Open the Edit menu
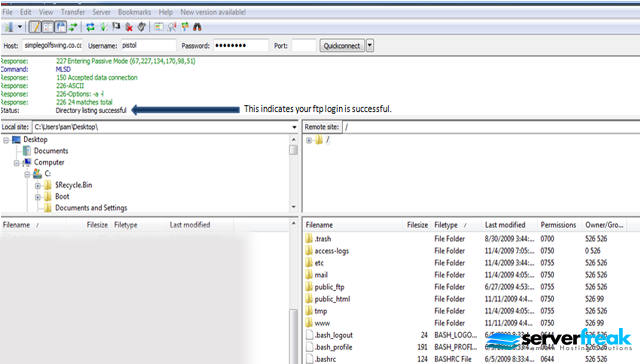This screenshot has height=364, width=640. 26,12
